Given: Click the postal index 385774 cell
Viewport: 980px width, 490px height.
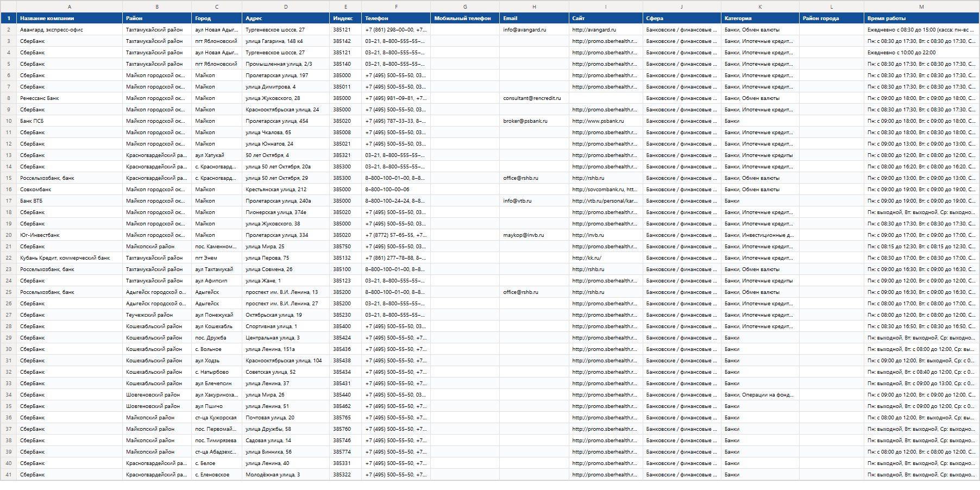Looking at the screenshot, I should coord(345,452).
